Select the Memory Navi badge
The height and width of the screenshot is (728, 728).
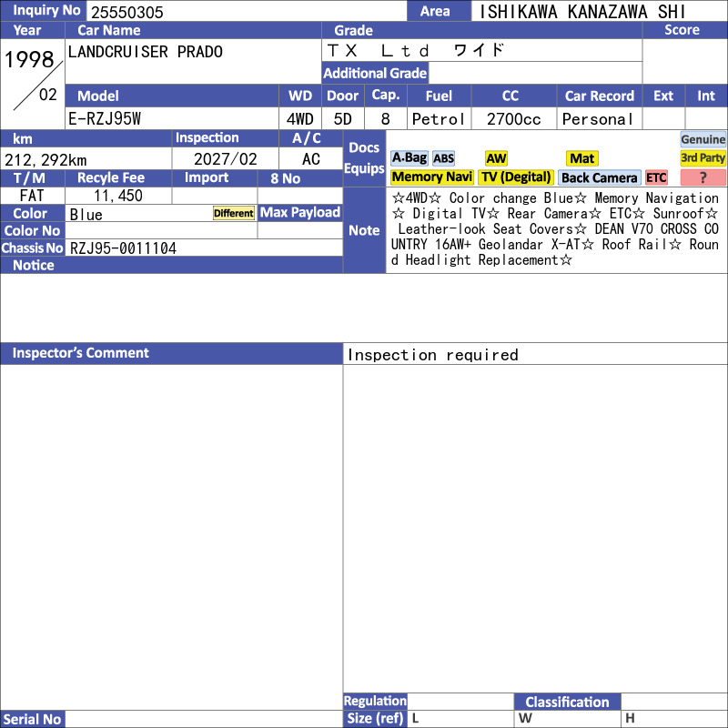431,177
